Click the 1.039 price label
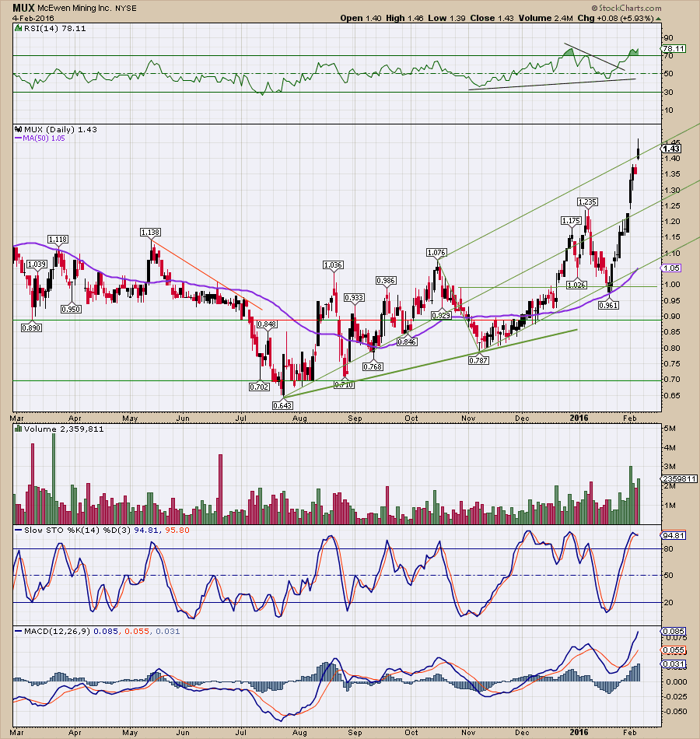The width and height of the screenshot is (700, 739). click(37, 264)
